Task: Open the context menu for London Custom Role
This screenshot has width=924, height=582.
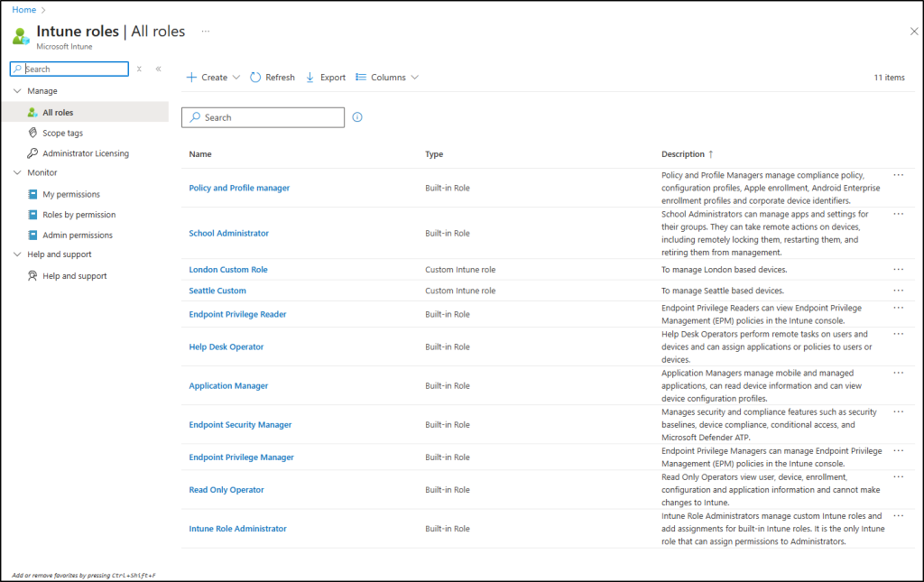Action: (898, 269)
